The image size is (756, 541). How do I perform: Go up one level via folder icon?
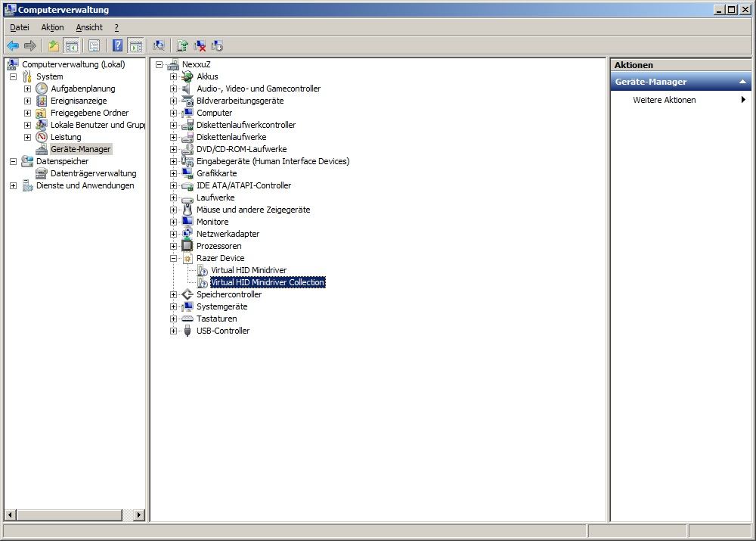point(54,46)
